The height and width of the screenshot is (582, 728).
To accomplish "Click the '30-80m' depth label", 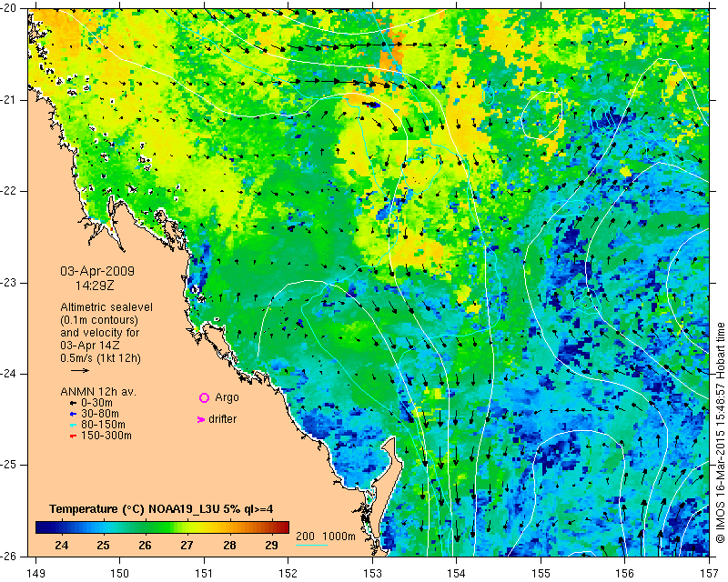I will (100, 414).
